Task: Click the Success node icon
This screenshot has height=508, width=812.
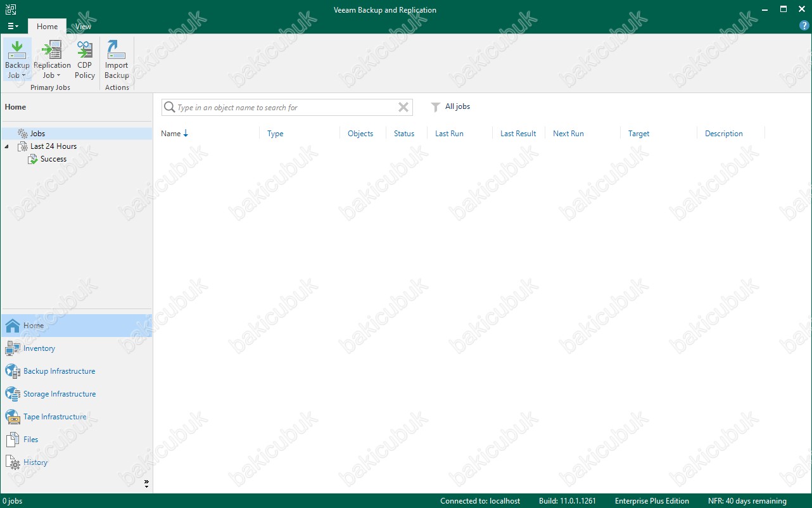Action: click(33, 159)
